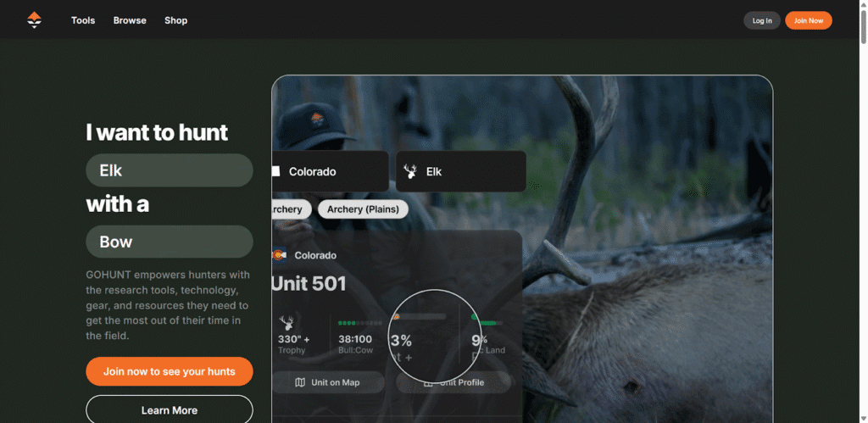The height and width of the screenshot is (423, 868).
Task: Click the Colorado label in unit card
Action: 315,255
